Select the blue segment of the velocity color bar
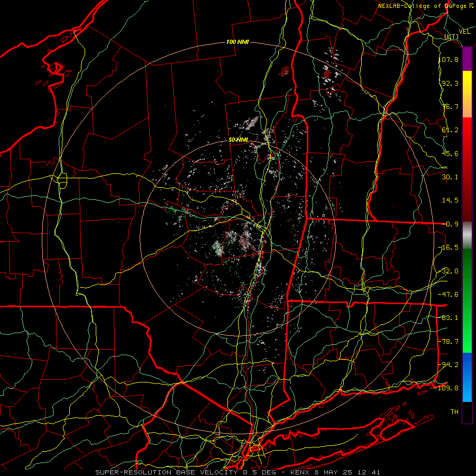The image size is (476, 476). 467,377
